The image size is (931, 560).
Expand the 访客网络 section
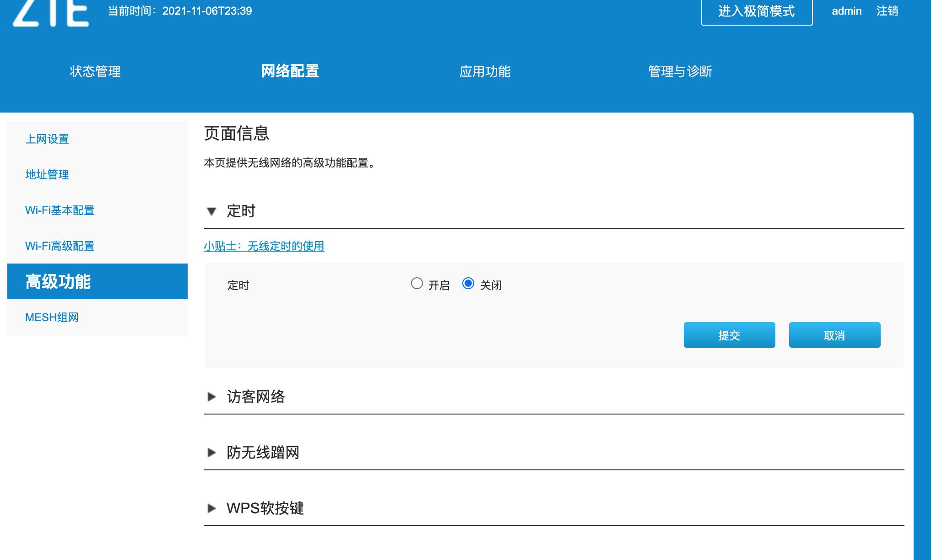(x=212, y=398)
